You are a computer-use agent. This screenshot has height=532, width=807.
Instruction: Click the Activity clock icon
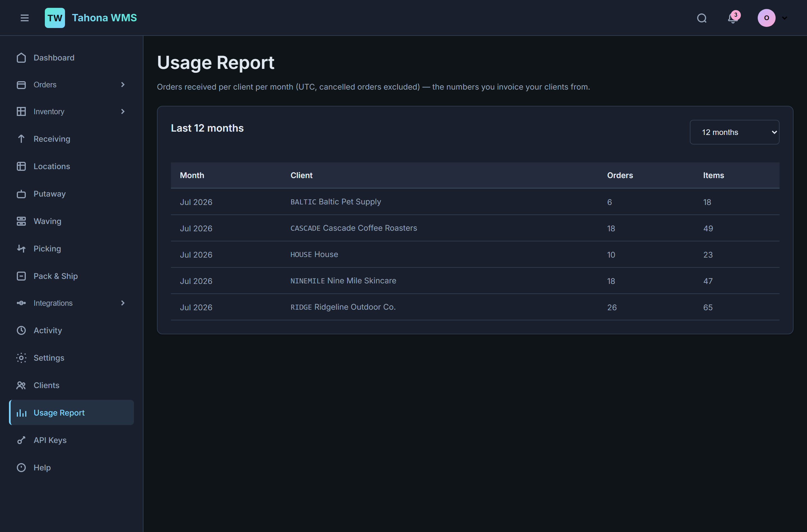click(x=21, y=330)
